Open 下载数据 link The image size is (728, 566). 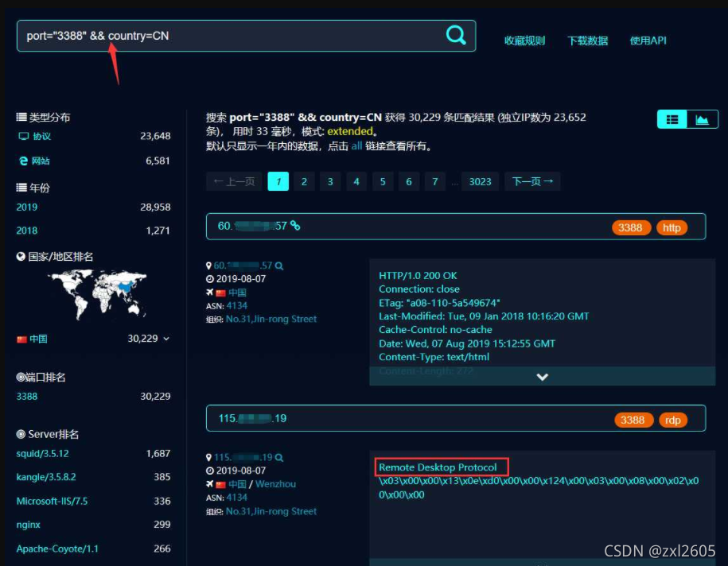tap(587, 41)
